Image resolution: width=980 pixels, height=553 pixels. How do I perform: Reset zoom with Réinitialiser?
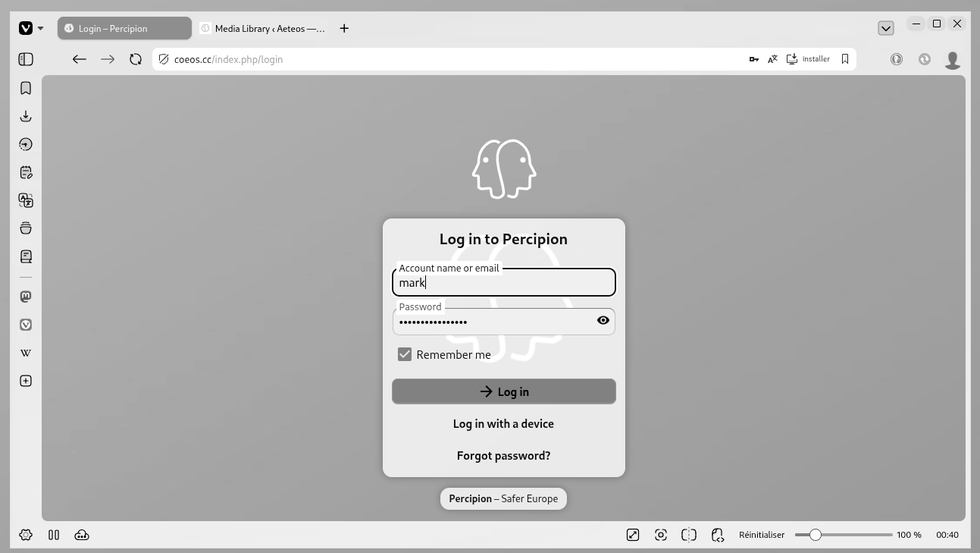pos(762,535)
